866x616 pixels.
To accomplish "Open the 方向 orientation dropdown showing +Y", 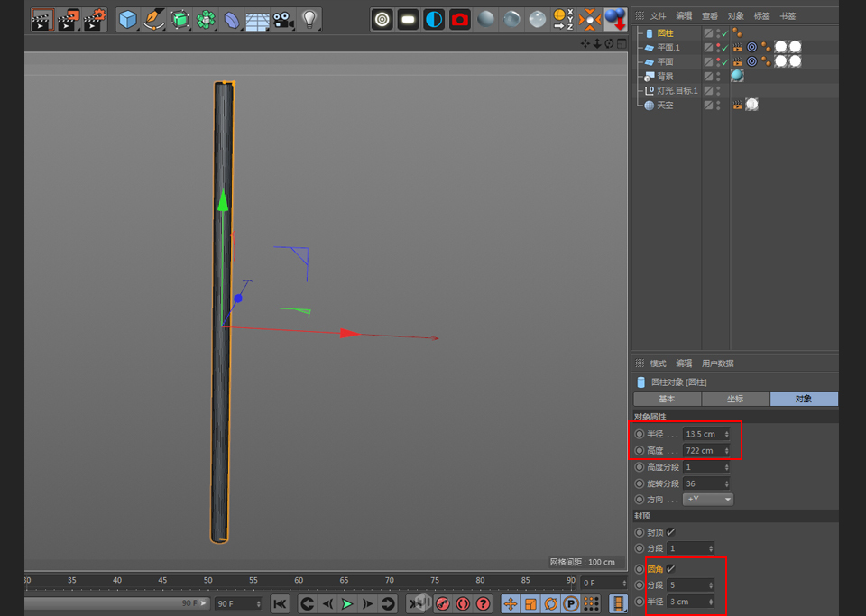I will pyautogui.click(x=708, y=499).
